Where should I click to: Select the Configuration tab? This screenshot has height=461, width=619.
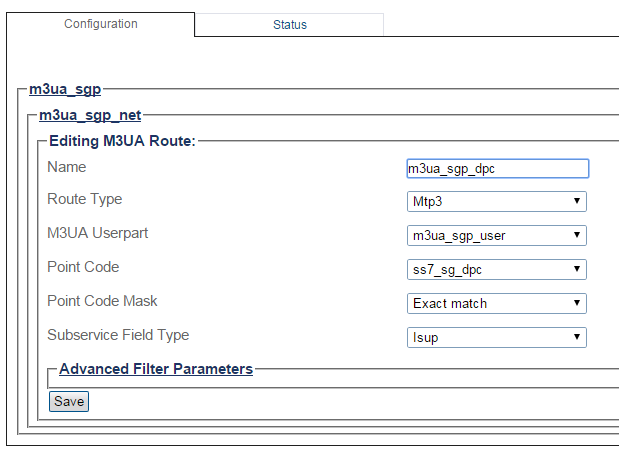tap(101, 24)
